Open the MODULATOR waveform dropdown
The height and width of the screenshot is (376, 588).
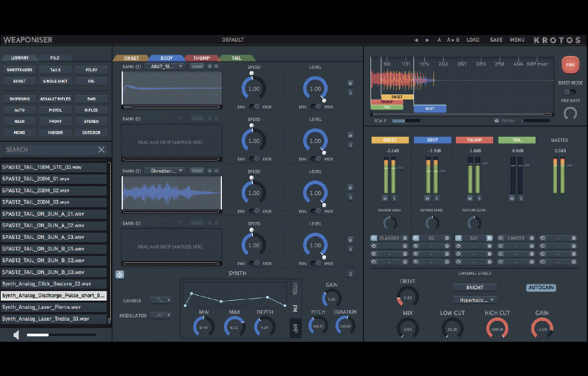(x=160, y=315)
